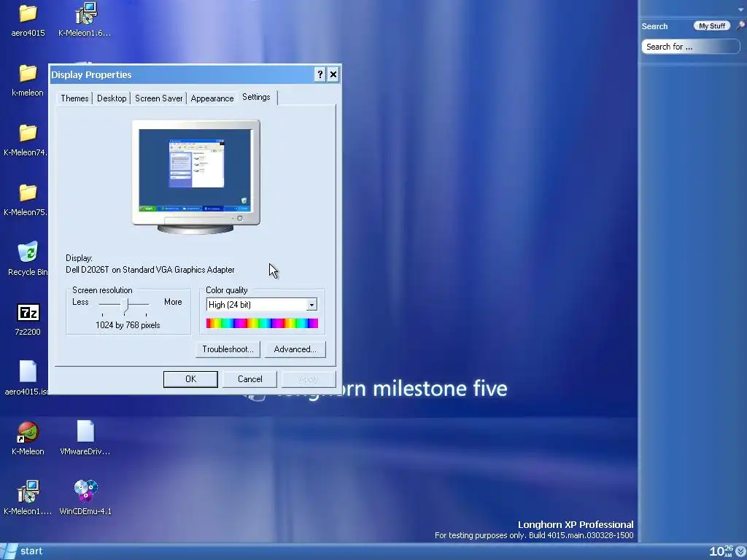This screenshot has height=560, width=747.
Task: Click the screen resolution slider handle
Action: [x=125, y=306]
